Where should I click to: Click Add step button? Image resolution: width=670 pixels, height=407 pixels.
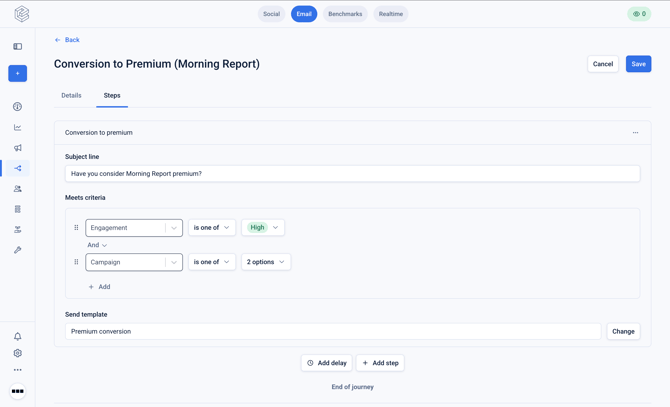(380, 363)
